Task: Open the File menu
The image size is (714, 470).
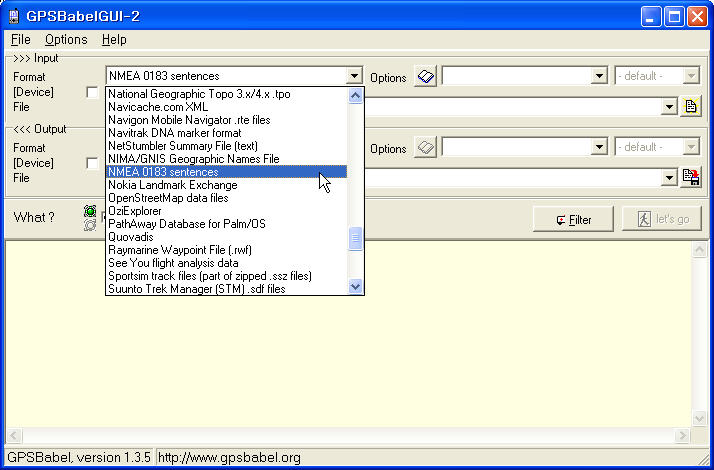Action: [20, 40]
